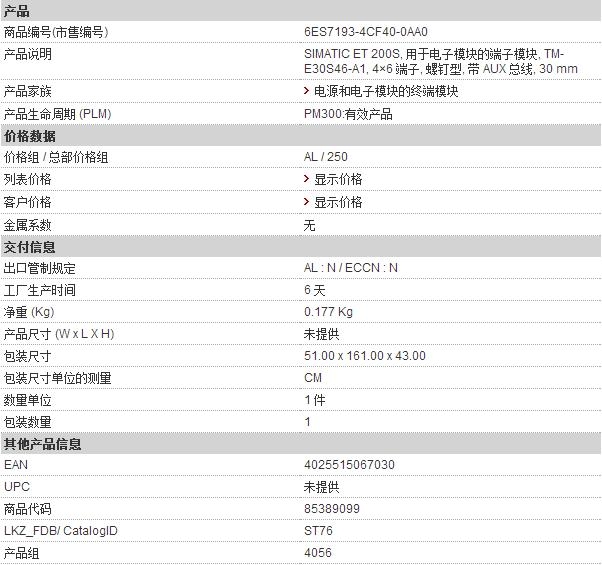Click the commodity code 85389099
Image resolution: width=602 pixels, height=565 pixels.
tap(332, 509)
